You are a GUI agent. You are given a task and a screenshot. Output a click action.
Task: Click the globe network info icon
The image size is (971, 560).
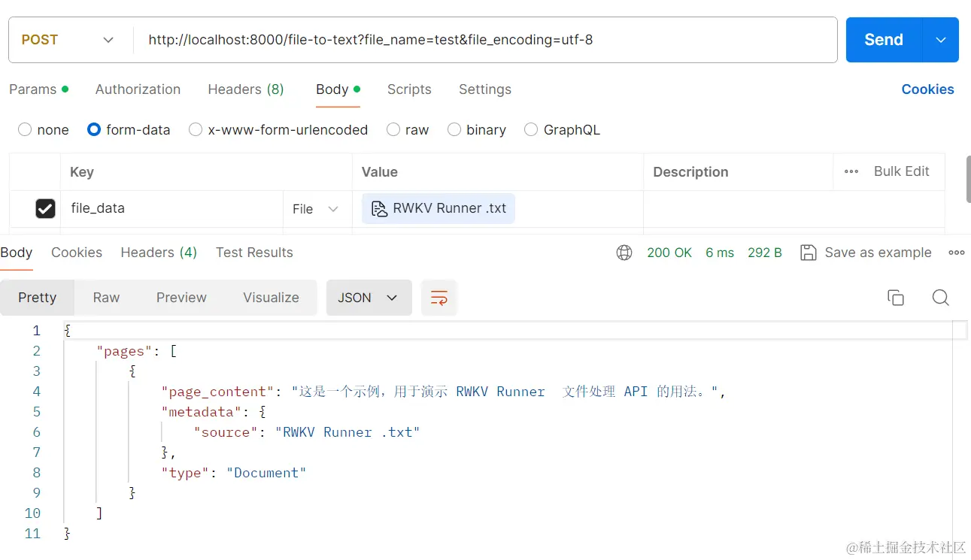coord(624,253)
